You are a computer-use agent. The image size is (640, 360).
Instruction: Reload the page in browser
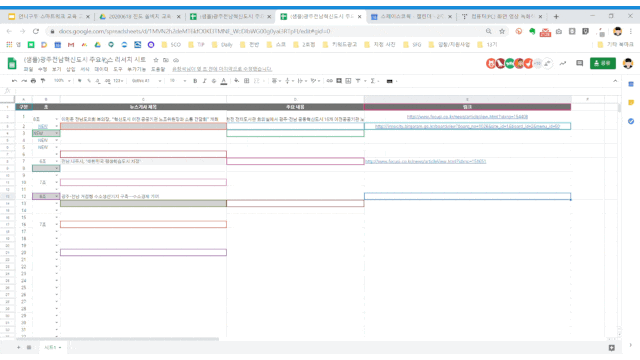[36, 31]
